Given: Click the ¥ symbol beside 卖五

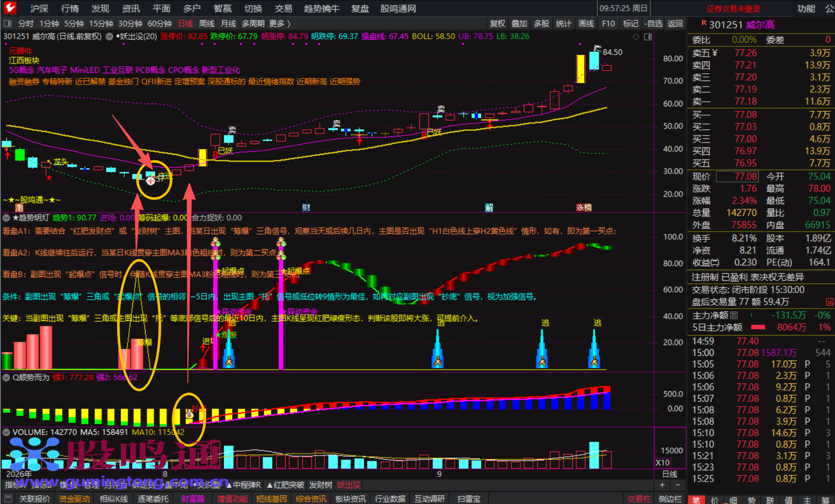Looking at the screenshot, I should pyautogui.click(x=715, y=53).
